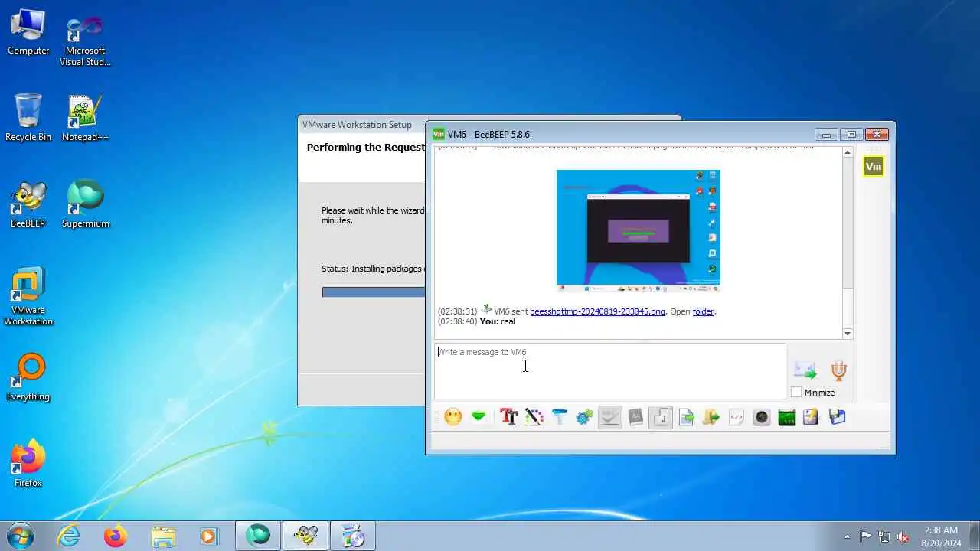
Task: Send the message with envelope arrow icon
Action: 805,371
